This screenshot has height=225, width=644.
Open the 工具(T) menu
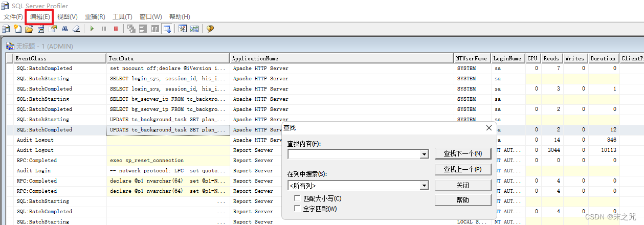122,17
